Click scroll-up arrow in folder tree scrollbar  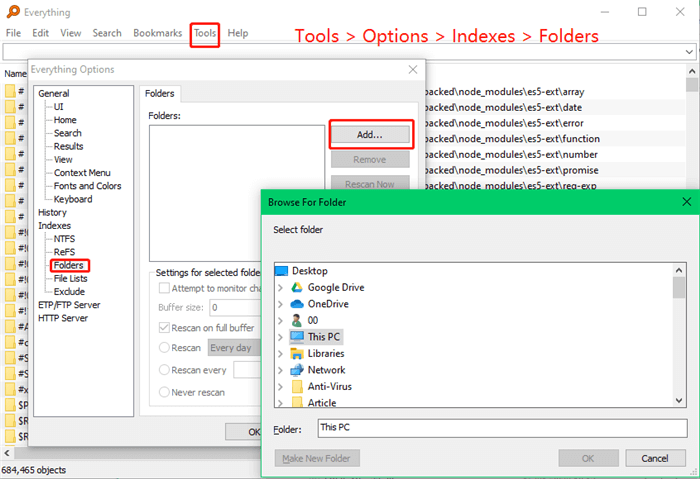pyautogui.click(x=679, y=270)
